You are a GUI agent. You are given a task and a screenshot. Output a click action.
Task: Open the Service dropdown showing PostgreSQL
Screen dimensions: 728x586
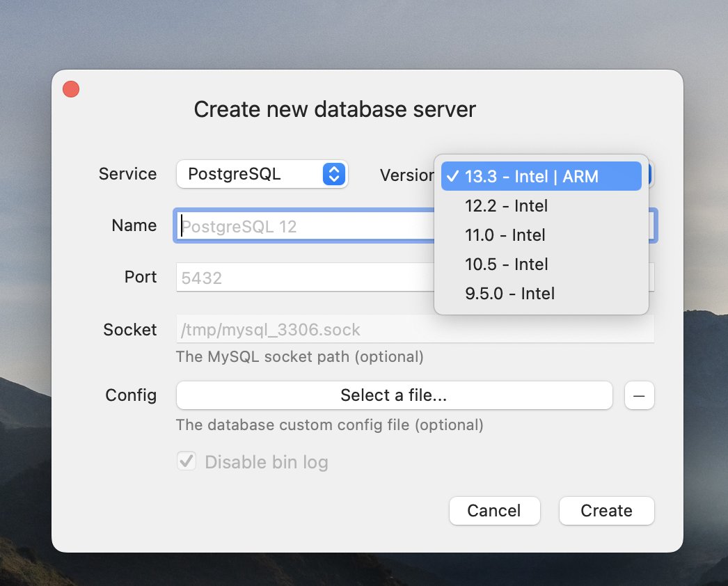(262, 174)
